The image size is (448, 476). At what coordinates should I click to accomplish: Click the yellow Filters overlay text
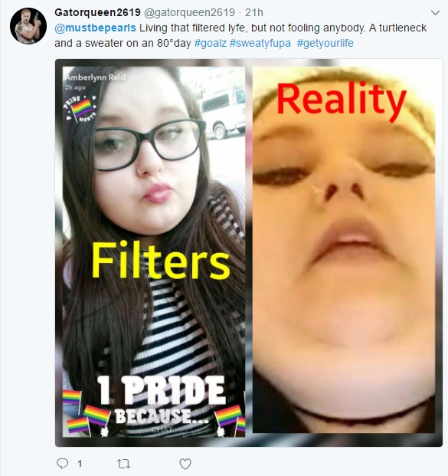[161, 261]
